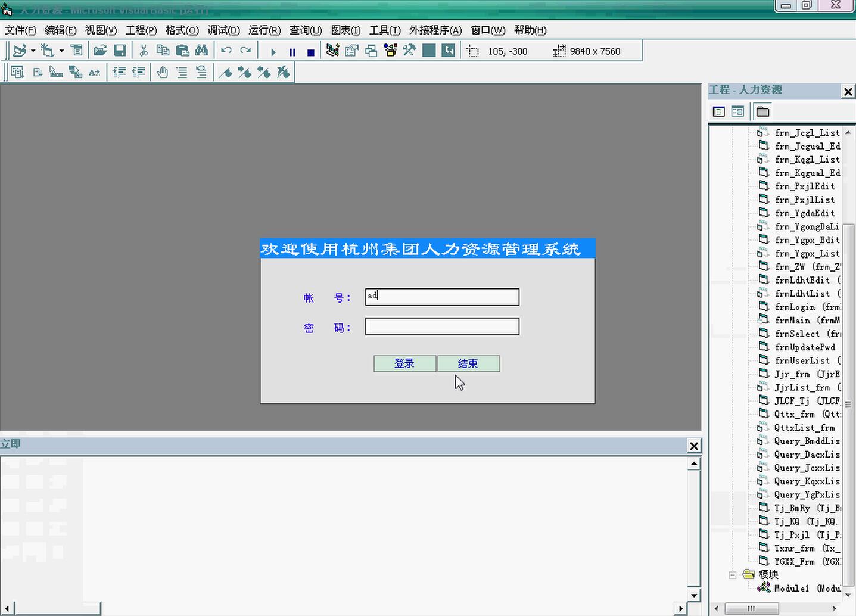The image size is (856, 616).
Task: Click the Clear All Bookmarks icon
Action: (x=283, y=72)
